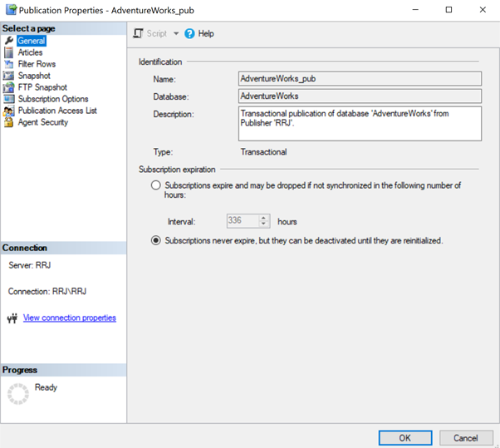500x448 pixels.
Task: Click the Script toolbar button
Action: pyautogui.click(x=157, y=33)
